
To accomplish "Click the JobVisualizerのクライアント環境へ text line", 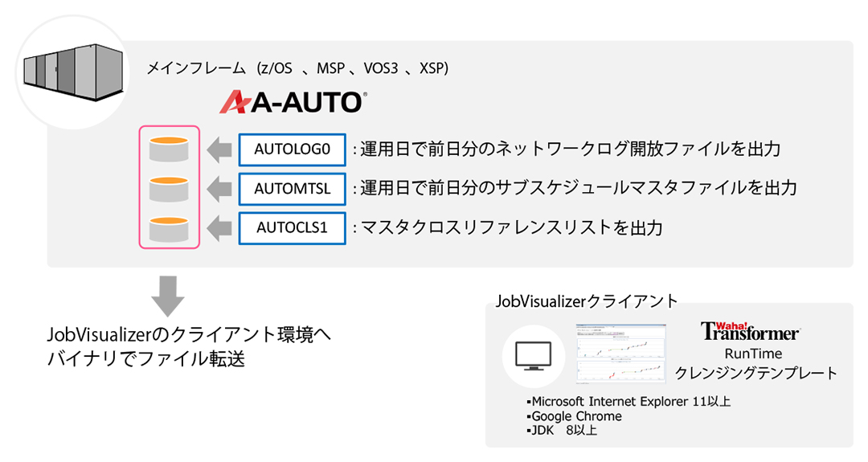I will tap(189, 334).
